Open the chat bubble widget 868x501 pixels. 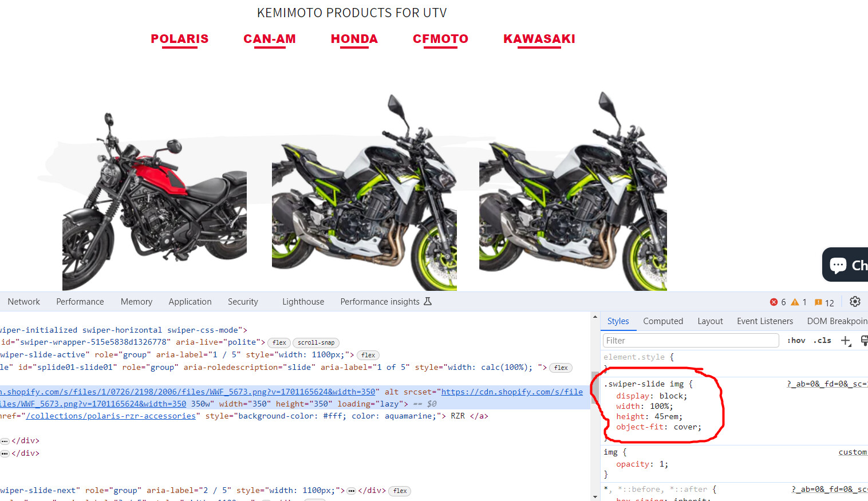[x=846, y=265]
